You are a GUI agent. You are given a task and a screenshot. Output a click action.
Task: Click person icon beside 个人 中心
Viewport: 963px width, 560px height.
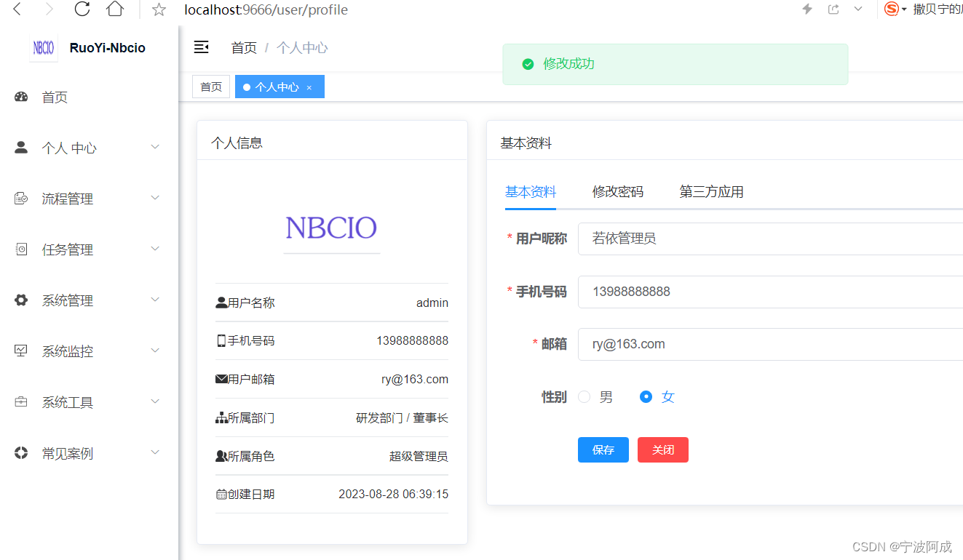click(x=21, y=148)
